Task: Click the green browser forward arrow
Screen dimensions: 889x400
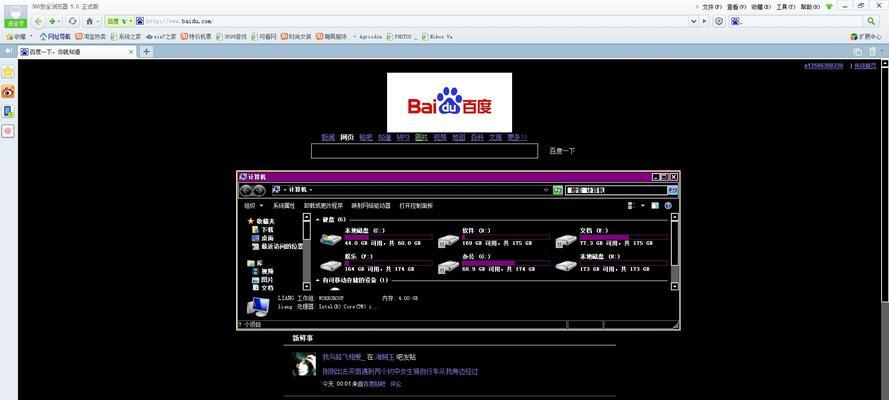Action: point(52,21)
